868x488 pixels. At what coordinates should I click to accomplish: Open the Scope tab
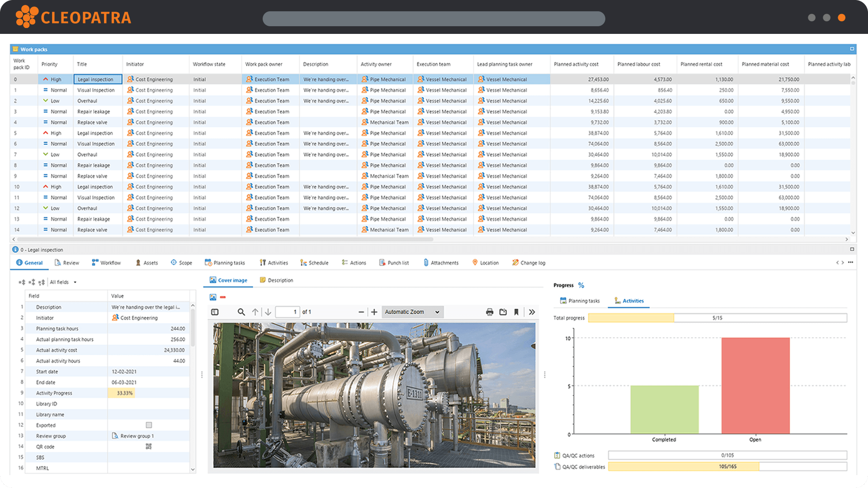point(181,263)
